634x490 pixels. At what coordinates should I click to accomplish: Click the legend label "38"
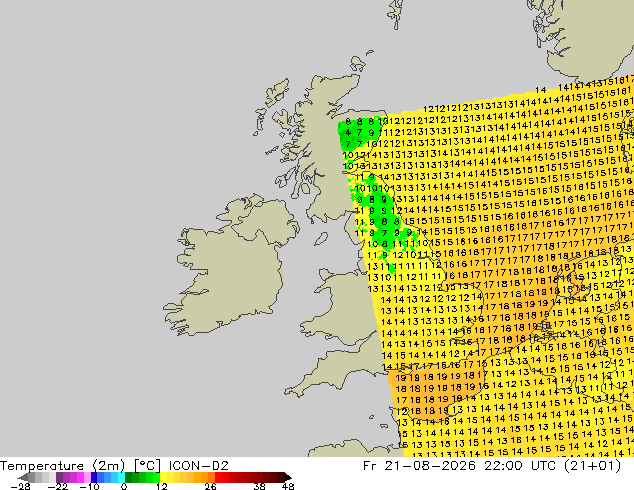pyautogui.click(x=259, y=486)
